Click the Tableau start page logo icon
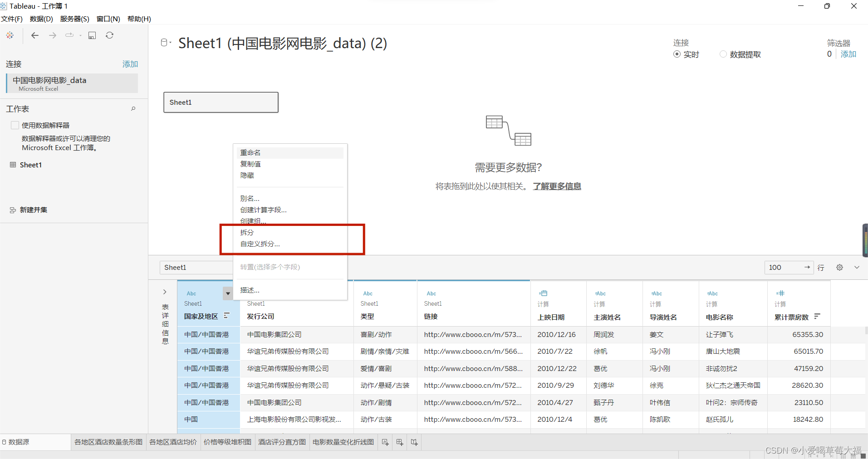Image resolution: width=868 pixels, height=459 pixels. [x=10, y=35]
